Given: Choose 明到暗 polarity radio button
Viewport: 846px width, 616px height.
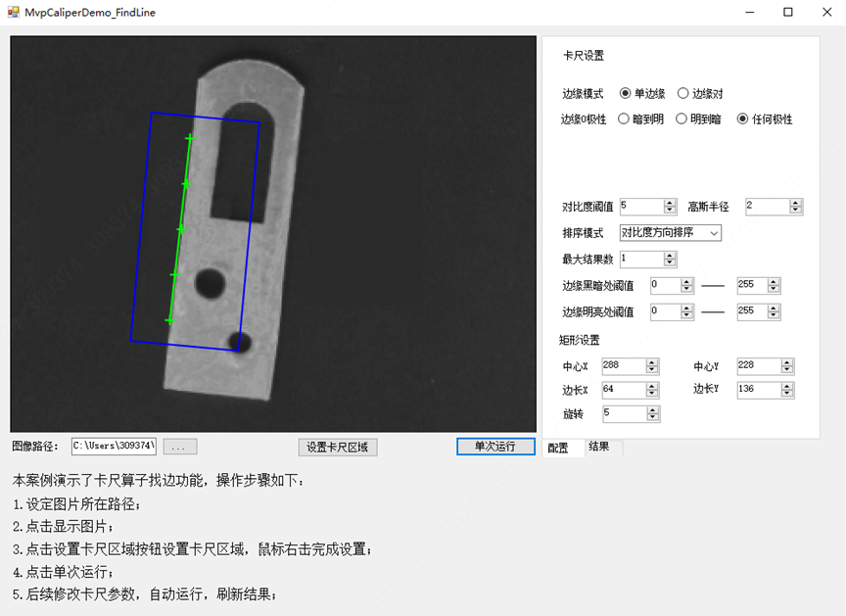Looking at the screenshot, I should (682, 119).
